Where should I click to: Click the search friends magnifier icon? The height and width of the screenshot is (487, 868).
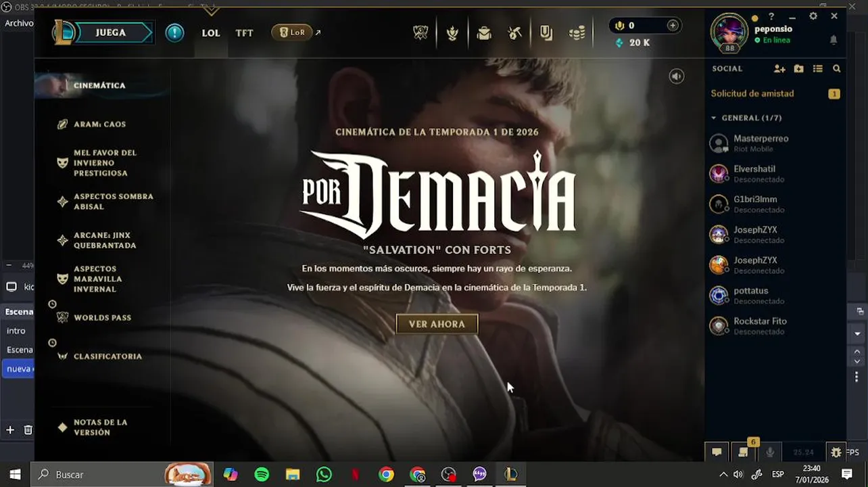point(837,69)
